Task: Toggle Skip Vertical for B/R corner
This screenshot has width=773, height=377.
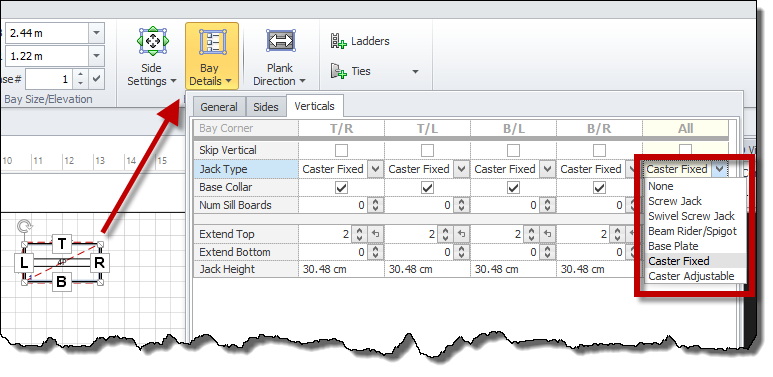Action: click(599, 150)
